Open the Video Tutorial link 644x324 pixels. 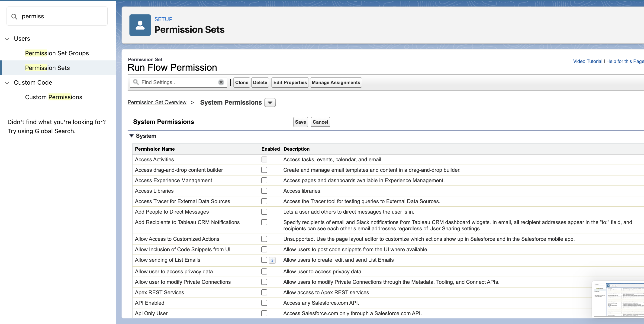(587, 61)
